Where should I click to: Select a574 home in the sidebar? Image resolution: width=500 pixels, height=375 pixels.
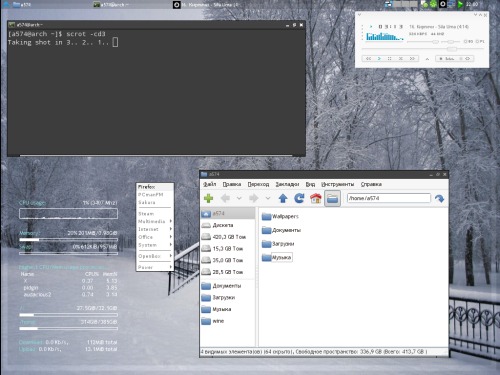tap(228, 213)
